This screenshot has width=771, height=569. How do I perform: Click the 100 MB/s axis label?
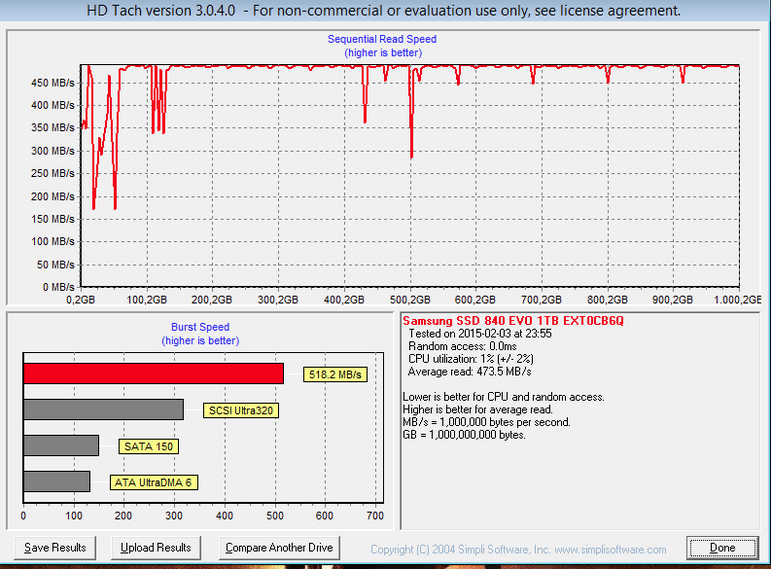(53, 241)
